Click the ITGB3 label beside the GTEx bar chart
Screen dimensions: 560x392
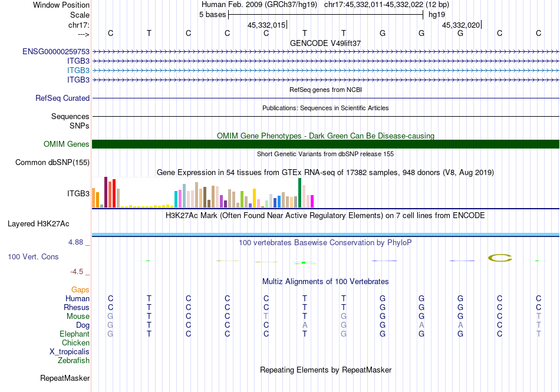[78, 193]
